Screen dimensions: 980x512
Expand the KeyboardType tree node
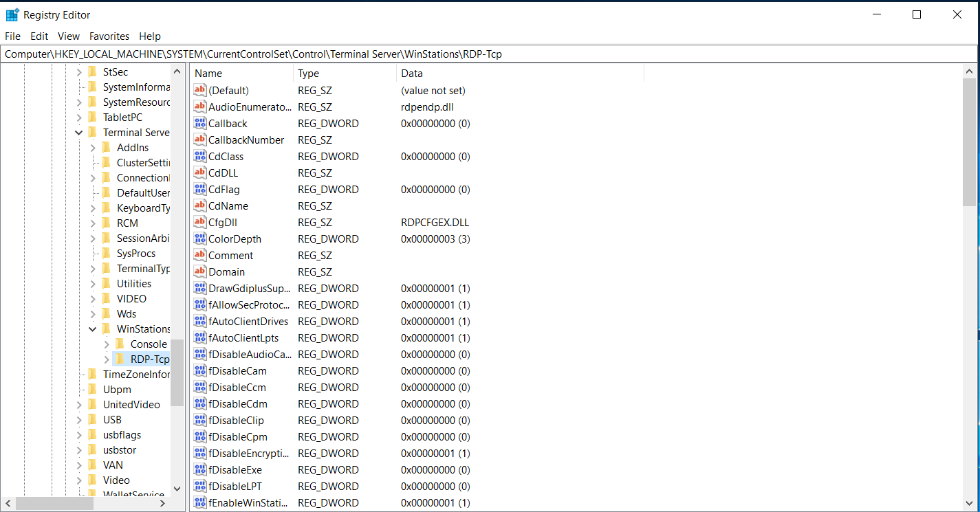tap(93, 208)
